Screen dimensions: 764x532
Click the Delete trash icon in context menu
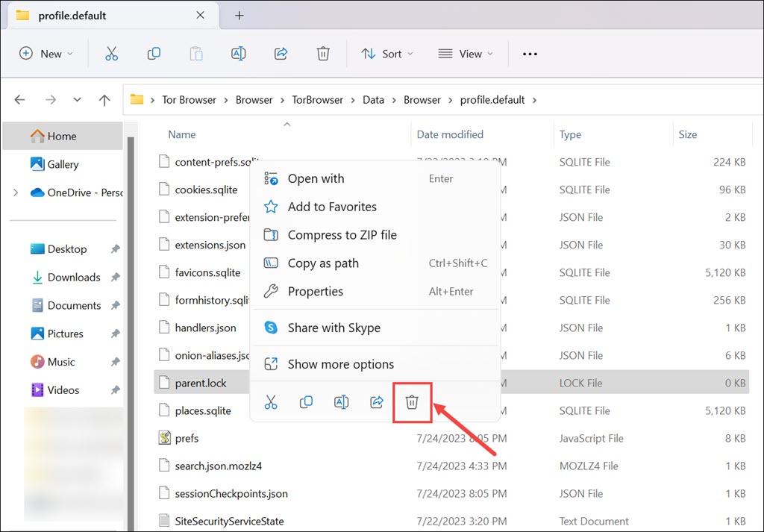[412, 402]
